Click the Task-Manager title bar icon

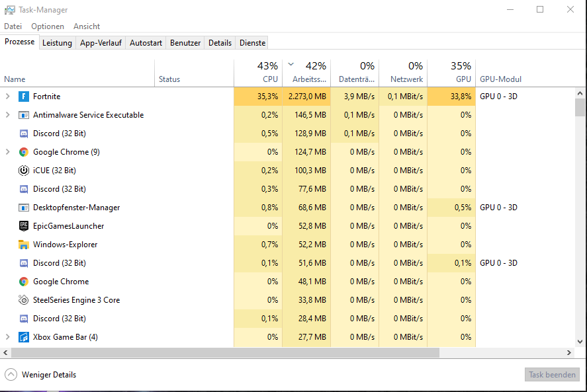tap(10, 10)
